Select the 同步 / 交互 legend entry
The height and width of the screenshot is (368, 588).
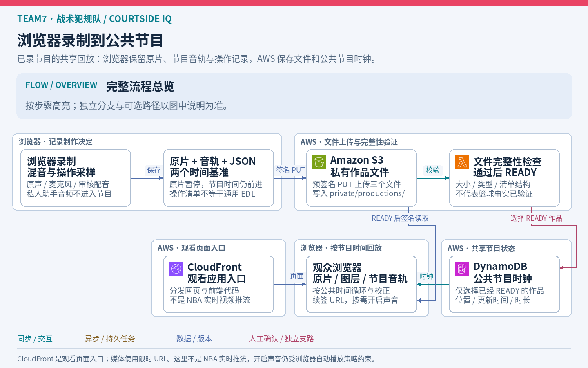coord(35,339)
